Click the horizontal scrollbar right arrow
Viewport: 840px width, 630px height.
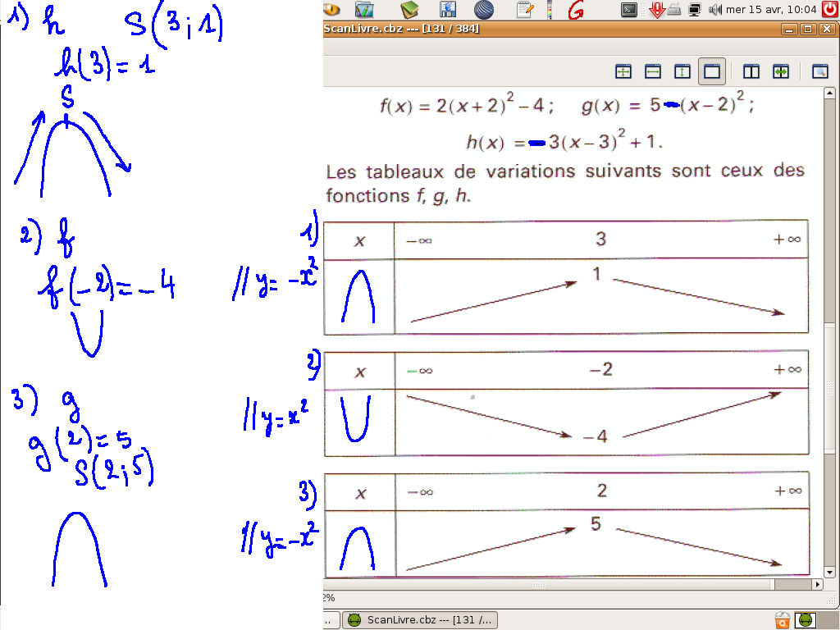(x=816, y=585)
